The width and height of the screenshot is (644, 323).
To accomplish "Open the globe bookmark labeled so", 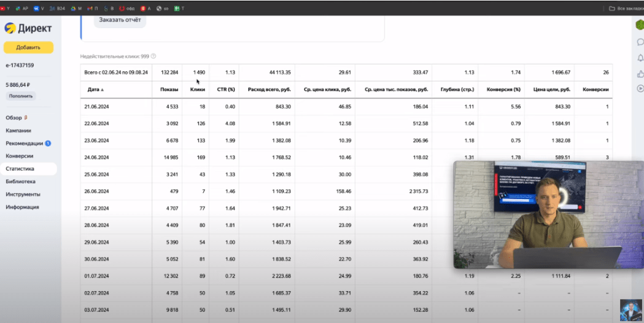I will (x=163, y=8).
